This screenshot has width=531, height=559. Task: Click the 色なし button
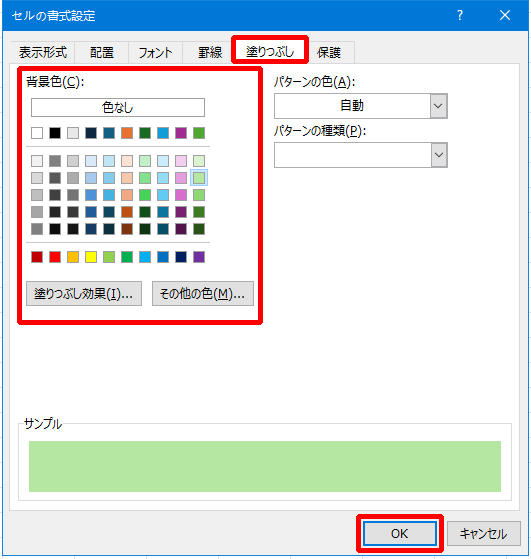click(118, 107)
